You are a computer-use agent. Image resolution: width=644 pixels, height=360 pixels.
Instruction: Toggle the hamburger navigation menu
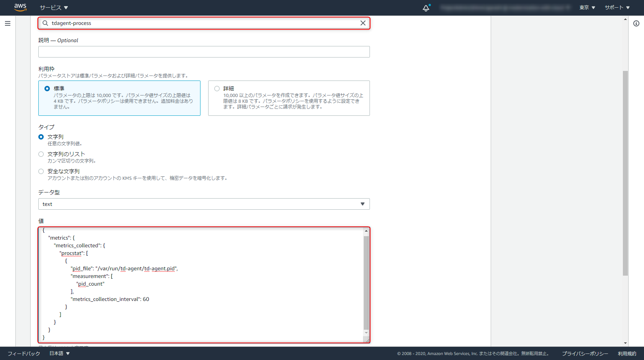pyautogui.click(x=8, y=23)
